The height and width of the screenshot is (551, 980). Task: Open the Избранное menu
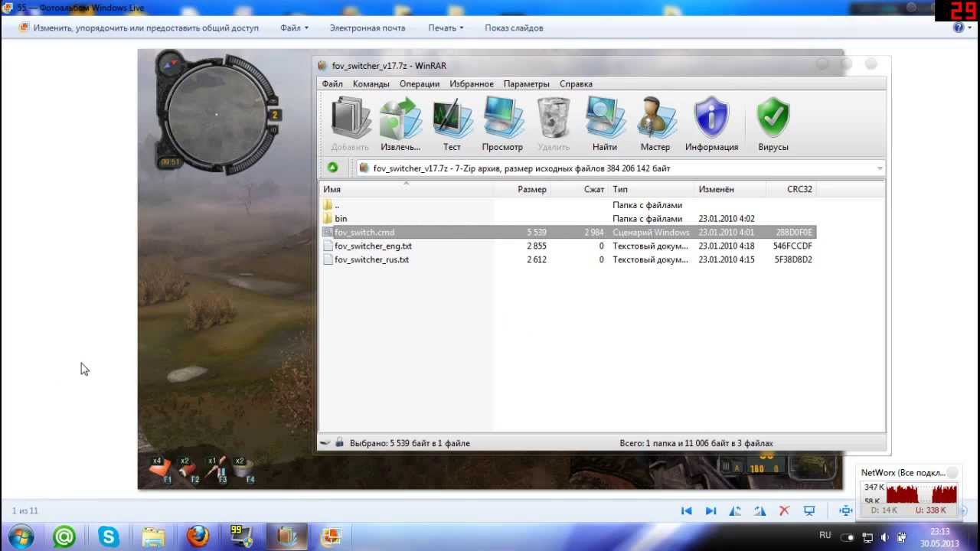click(472, 84)
